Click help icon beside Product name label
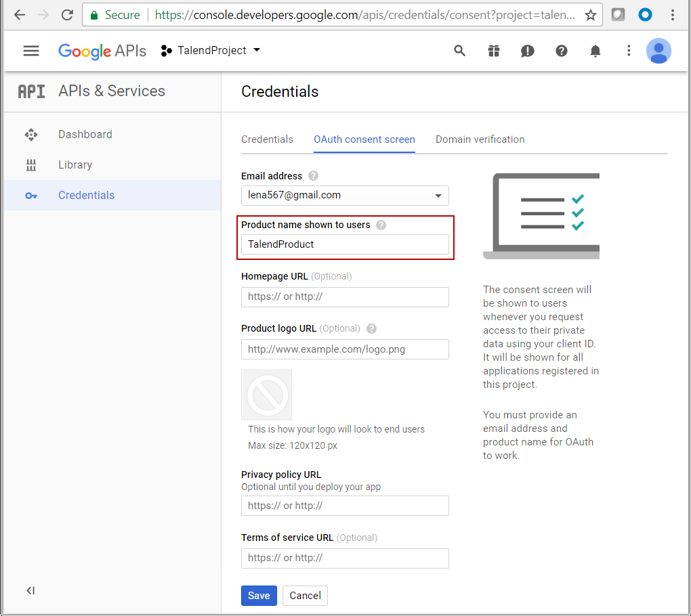691x616 pixels. click(381, 225)
